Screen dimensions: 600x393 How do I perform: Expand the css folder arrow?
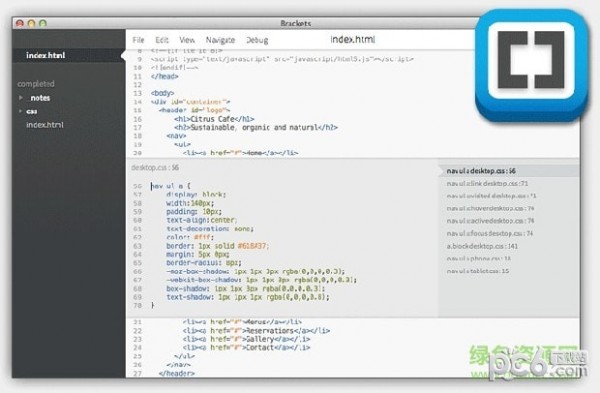pyautogui.click(x=21, y=111)
